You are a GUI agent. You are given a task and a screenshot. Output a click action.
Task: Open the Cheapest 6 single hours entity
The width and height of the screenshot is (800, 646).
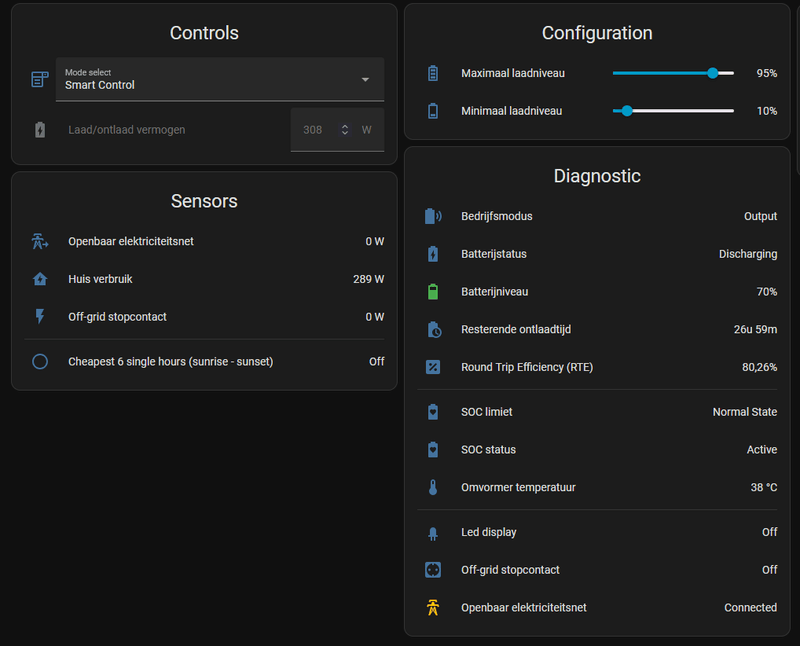(x=170, y=362)
